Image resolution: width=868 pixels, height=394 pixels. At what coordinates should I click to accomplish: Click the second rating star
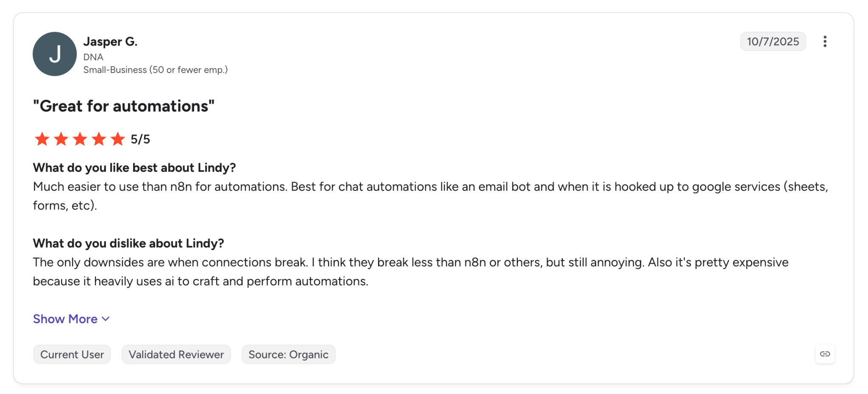[x=61, y=139]
